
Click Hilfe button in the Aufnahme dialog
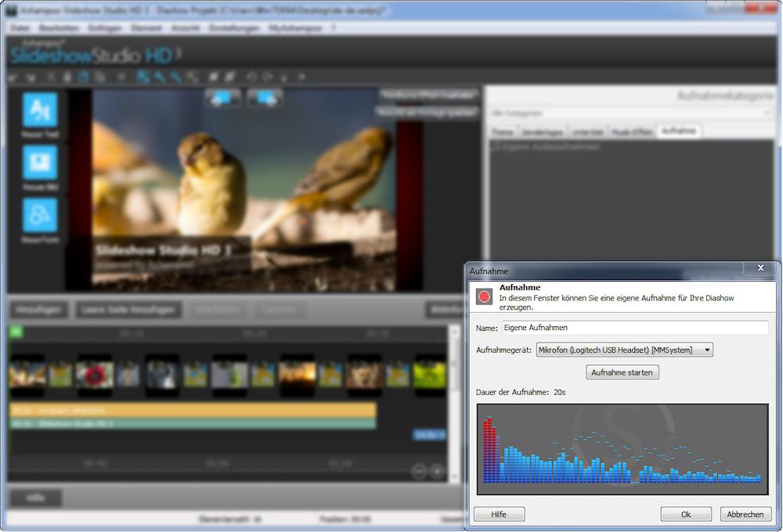click(499, 514)
